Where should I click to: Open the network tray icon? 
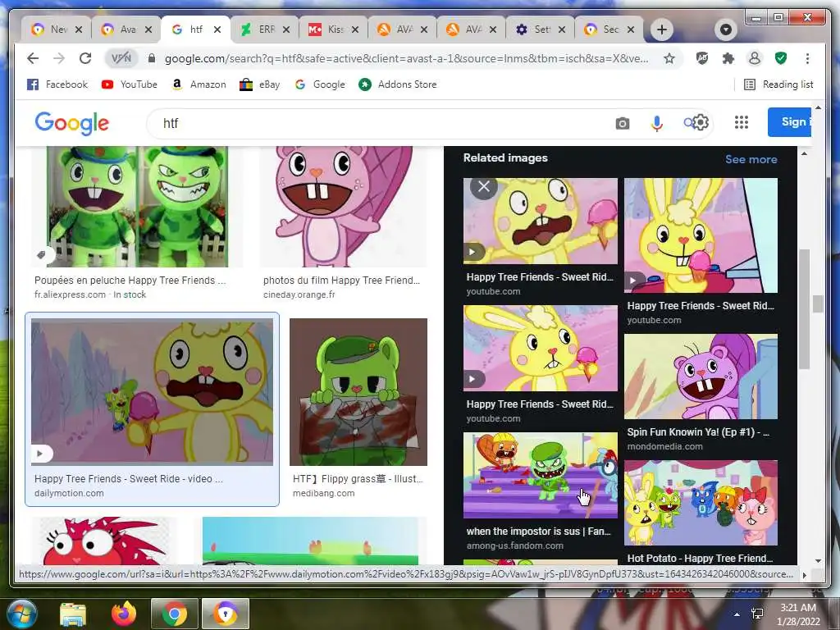coord(757,614)
